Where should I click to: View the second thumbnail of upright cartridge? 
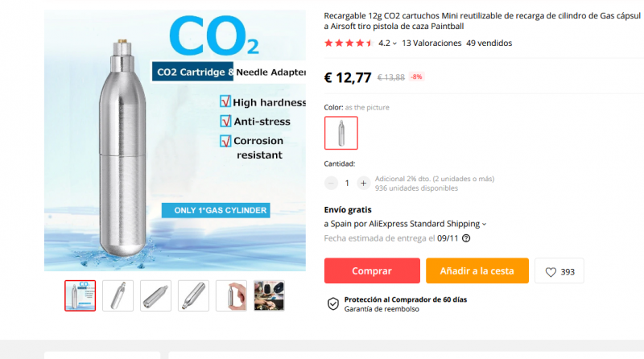118,295
